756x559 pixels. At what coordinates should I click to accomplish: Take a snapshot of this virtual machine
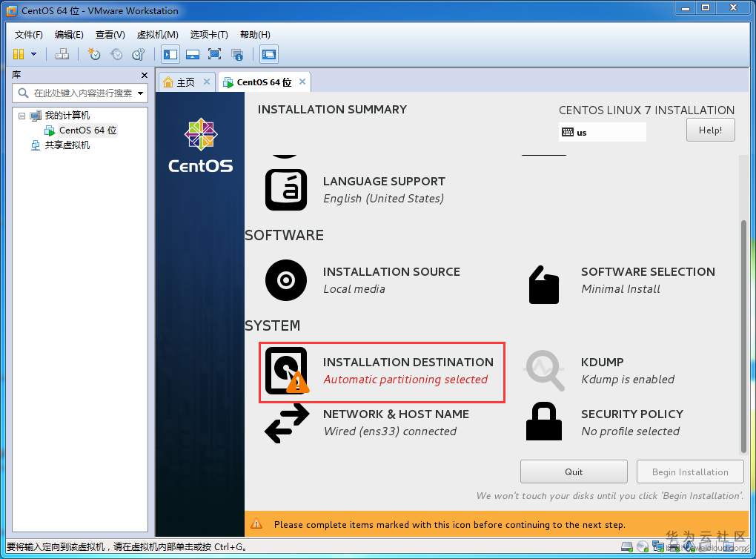tap(93, 54)
